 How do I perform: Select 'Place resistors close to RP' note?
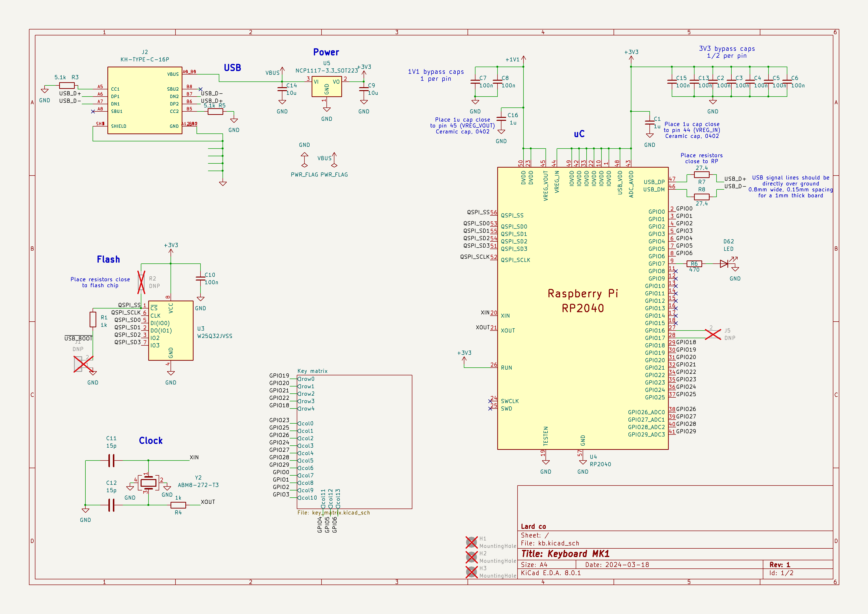[701, 158]
